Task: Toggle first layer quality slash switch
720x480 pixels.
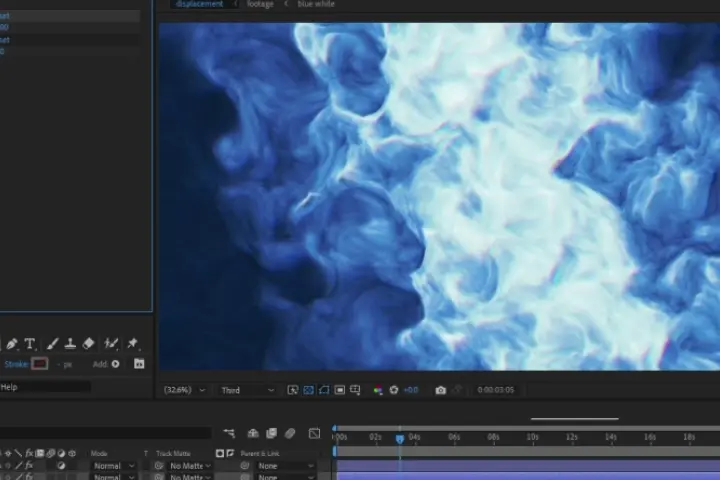Action: (18, 466)
